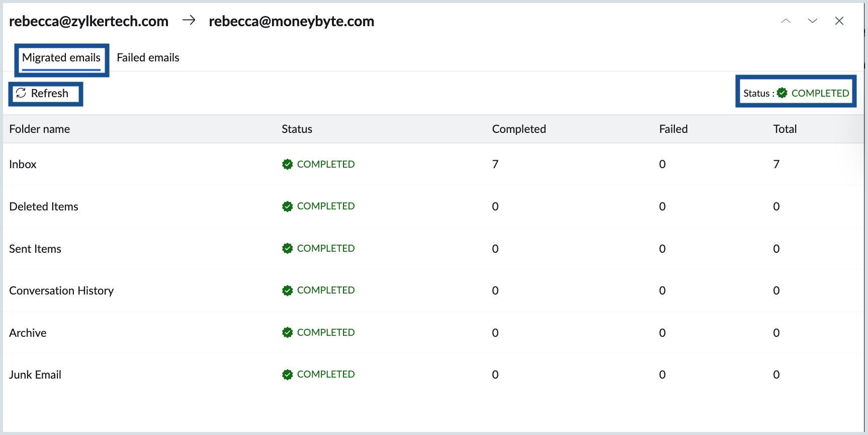868x435 pixels.
Task: Click the arrow between source and destination emails
Action: (x=189, y=21)
